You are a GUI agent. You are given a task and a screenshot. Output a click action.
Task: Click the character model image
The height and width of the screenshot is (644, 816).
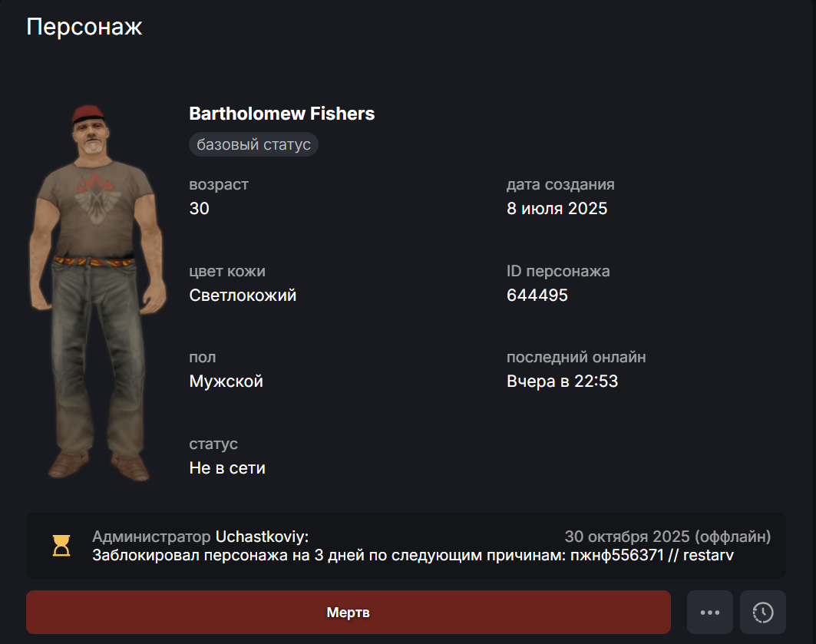tap(97, 293)
